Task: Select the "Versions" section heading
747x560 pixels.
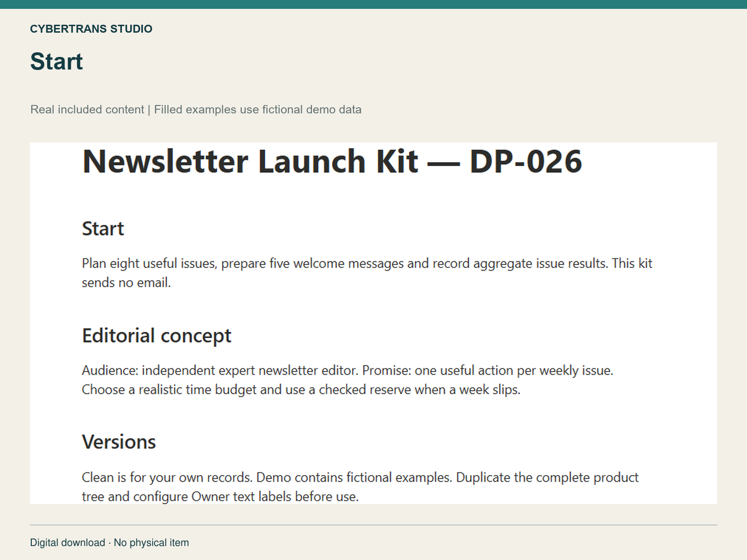Action: tap(119, 442)
